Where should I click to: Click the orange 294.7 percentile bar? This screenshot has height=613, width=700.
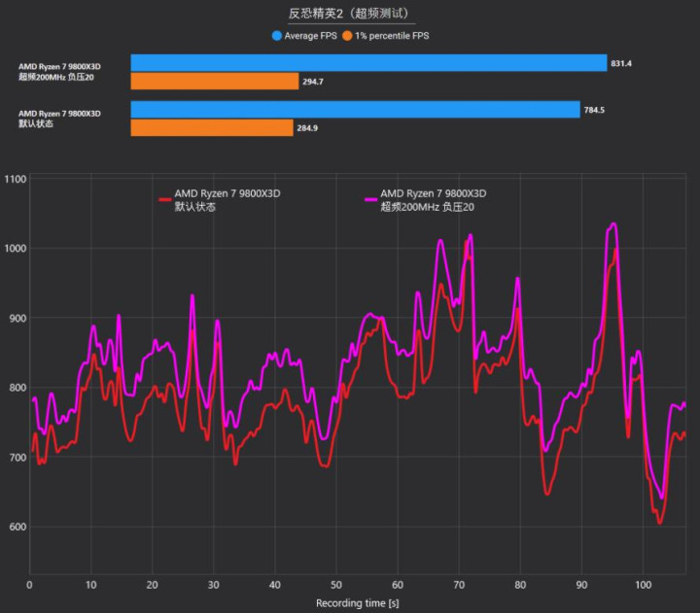click(215, 82)
